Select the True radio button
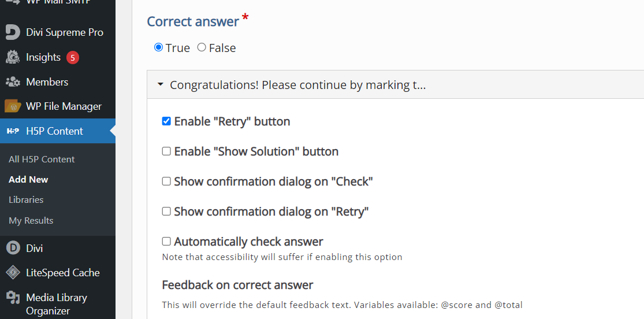This screenshot has height=319, width=644. pos(158,47)
